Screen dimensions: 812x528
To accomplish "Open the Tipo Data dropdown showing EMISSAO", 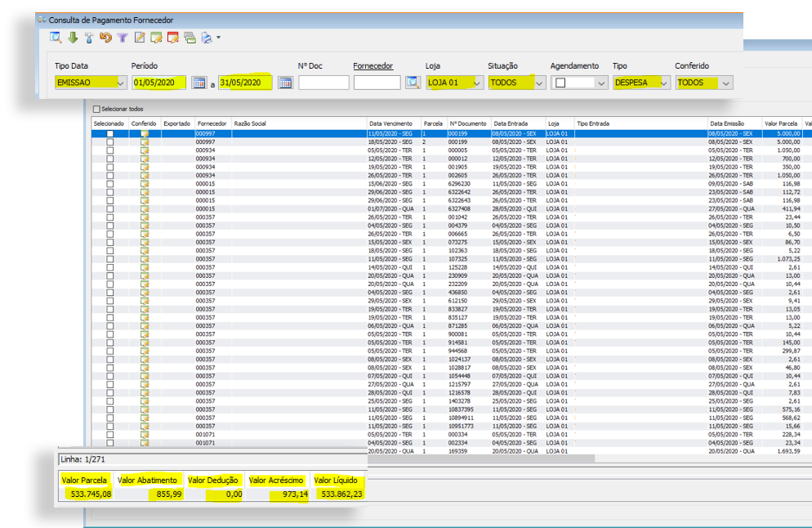I will click(91, 83).
